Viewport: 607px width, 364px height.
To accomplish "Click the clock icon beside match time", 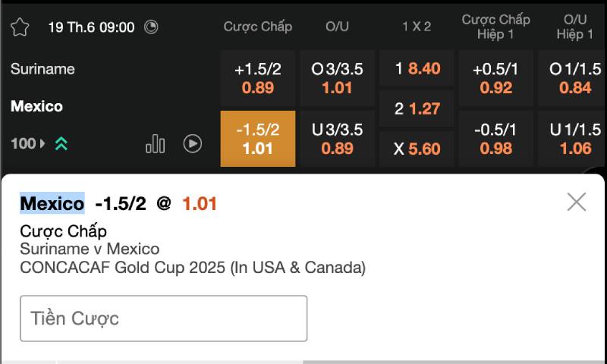I will (x=152, y=27).
